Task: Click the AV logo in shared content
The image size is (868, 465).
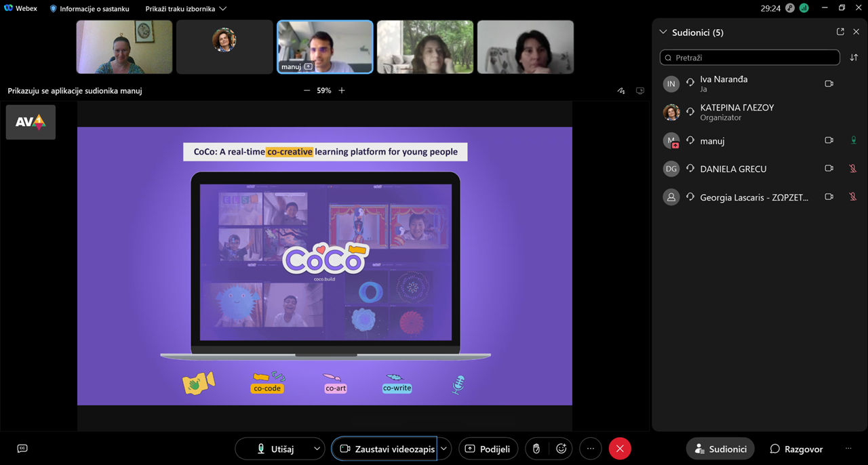Action: [31, 122]
